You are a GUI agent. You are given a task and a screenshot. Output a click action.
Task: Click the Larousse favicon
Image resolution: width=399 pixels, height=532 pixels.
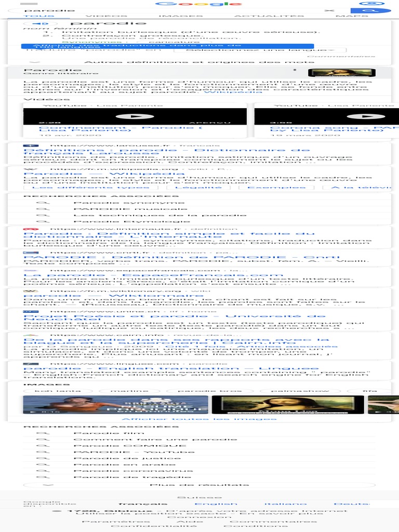point(31,145)
